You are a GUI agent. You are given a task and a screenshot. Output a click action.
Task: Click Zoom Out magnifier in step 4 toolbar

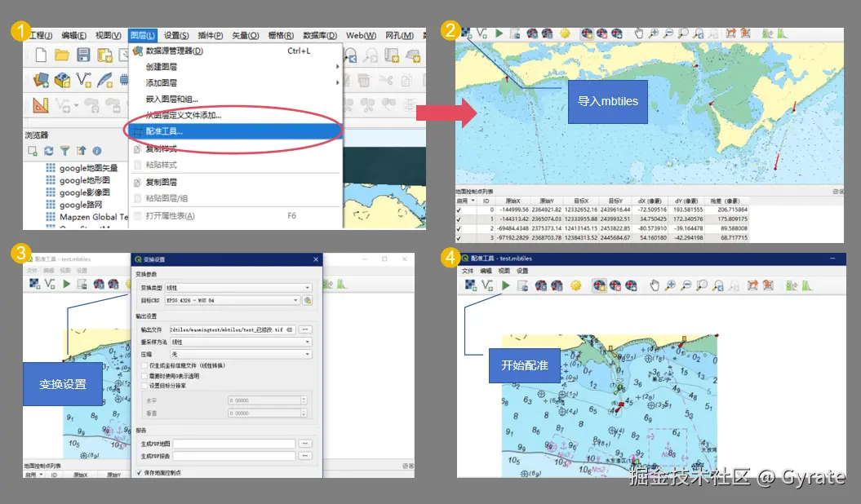point(686,285)
